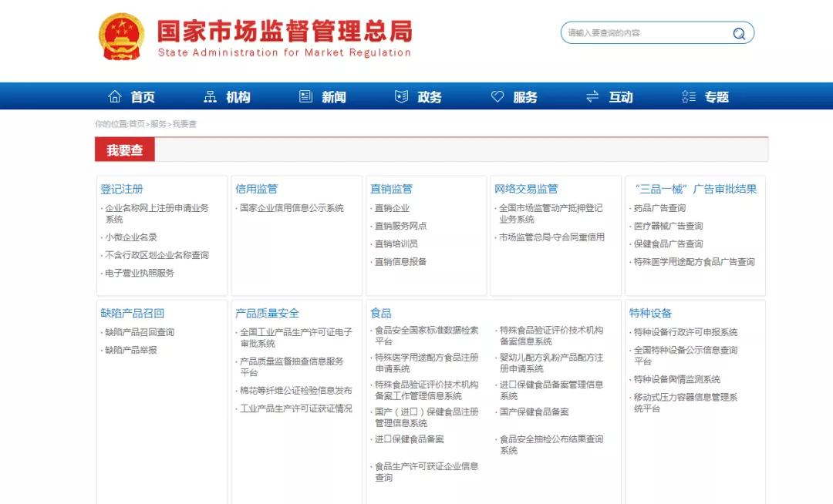The height and width of the screenshot is (504, 833).
Task: Open “三品一械”广告审批结果 heading
Action: pyautogui.click(x=695, y=189)
